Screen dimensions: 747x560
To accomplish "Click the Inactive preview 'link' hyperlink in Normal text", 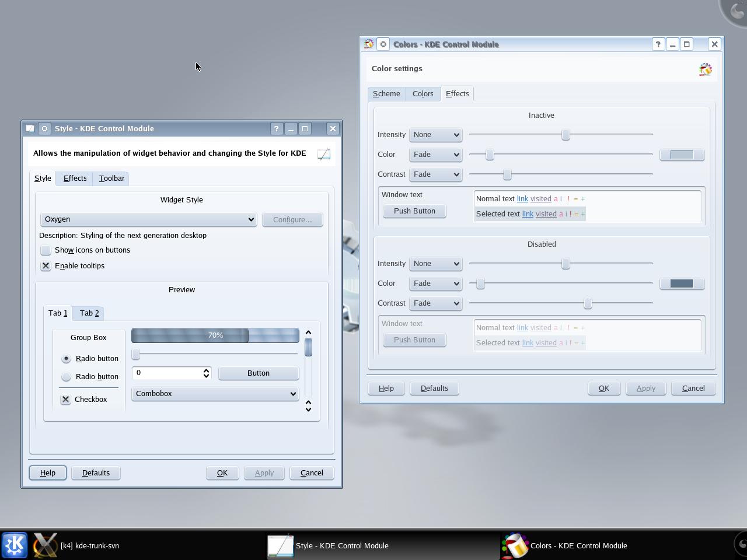I will click(x=522, y=199).
